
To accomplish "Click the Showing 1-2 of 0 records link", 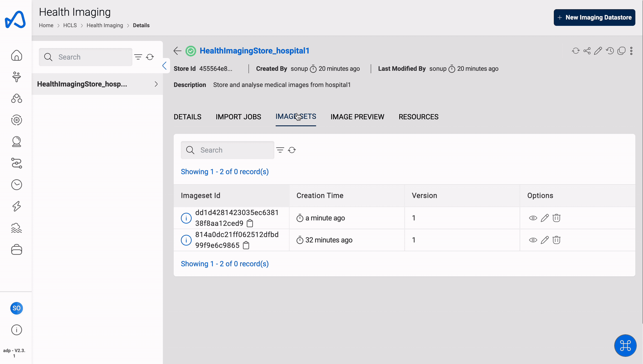I will pyautogui.click(x=225, y=172).
